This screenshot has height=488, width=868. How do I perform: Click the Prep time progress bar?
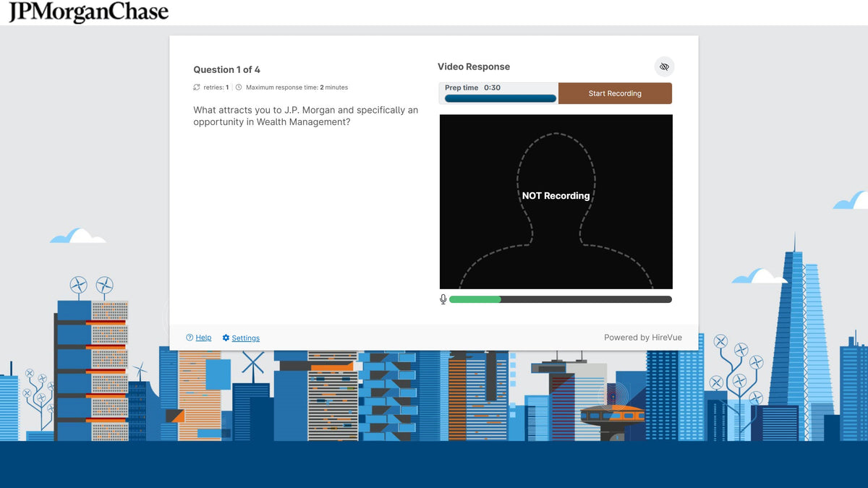501,98
